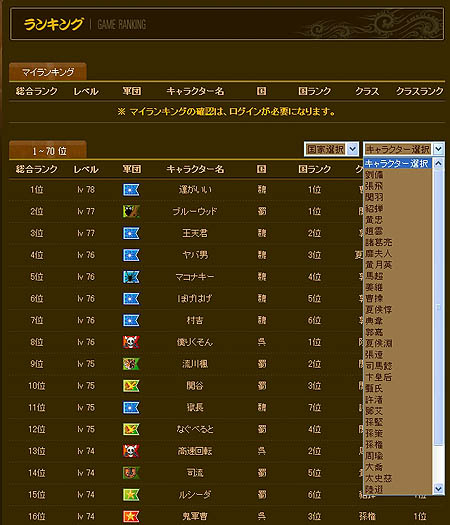Click legion flag in 王天君's row
Viewport: 450px width, 525px height.
pyautogui.click(x=131, y=233)
